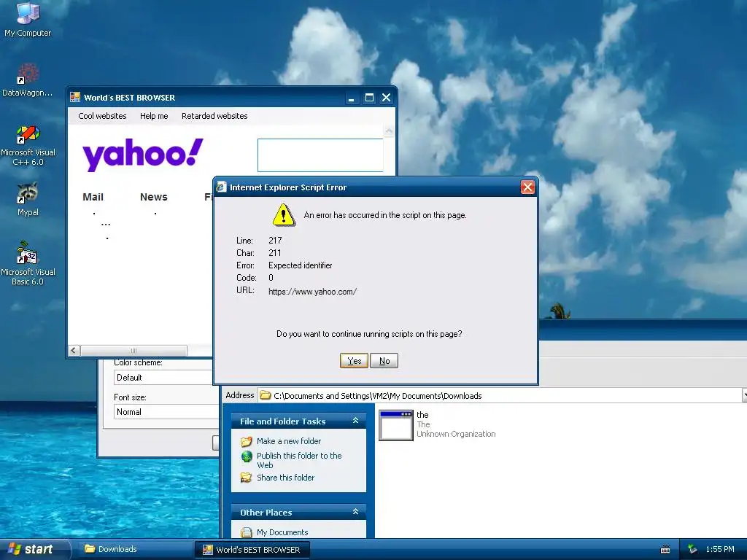Open the News link on Yahoo page
747x560 pixels.
(x=153, y=197)
